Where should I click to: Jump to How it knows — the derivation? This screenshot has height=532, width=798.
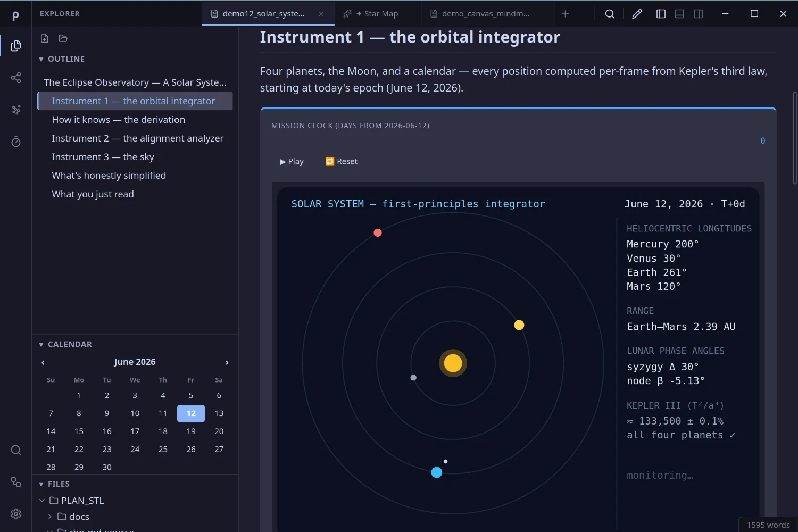135,120
